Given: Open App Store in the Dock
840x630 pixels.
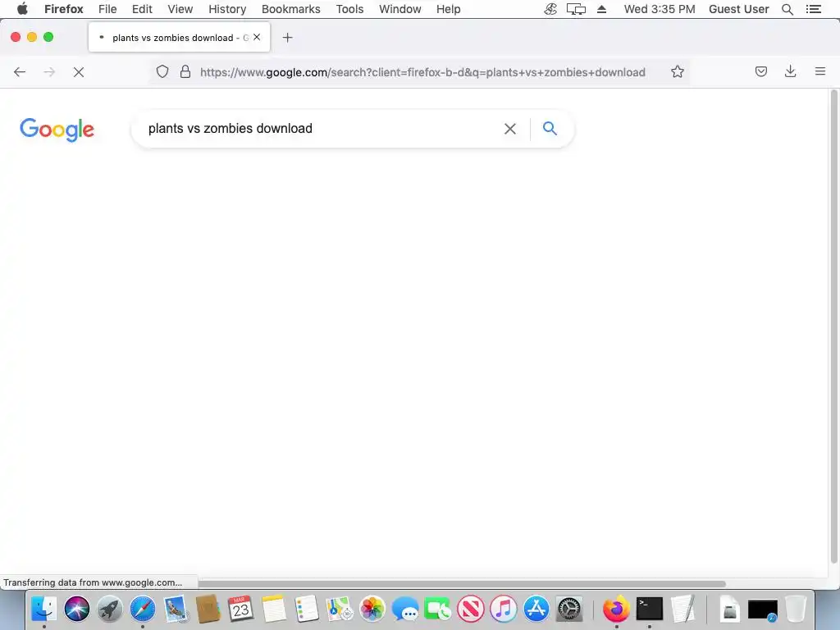Looking at the screenshot, I should coord(536,609).
